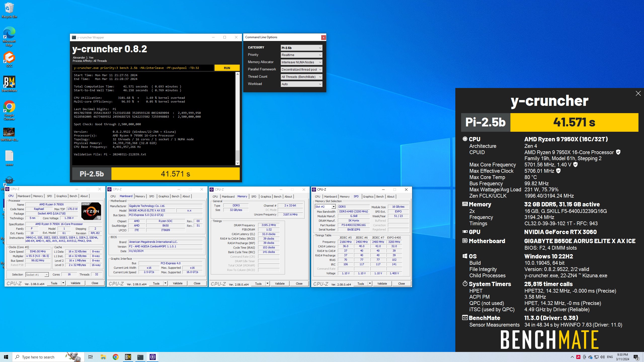Open the Thread Count dropdown
This screenshot has height=362, width=644.
[x=301, y=77]
